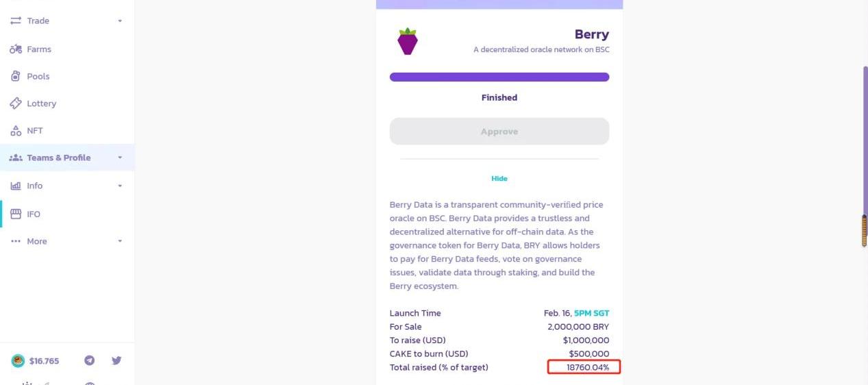Click the Telegram icon in sidebar footer

click(x=89, y=360)
